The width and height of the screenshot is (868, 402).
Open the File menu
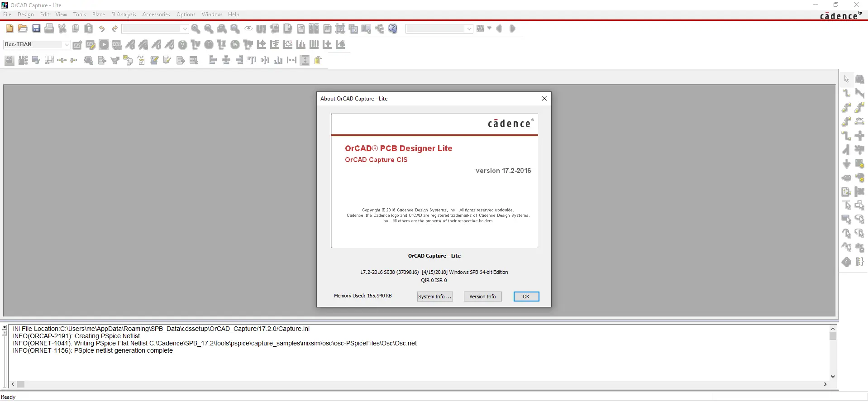click(x=7, y=14)
